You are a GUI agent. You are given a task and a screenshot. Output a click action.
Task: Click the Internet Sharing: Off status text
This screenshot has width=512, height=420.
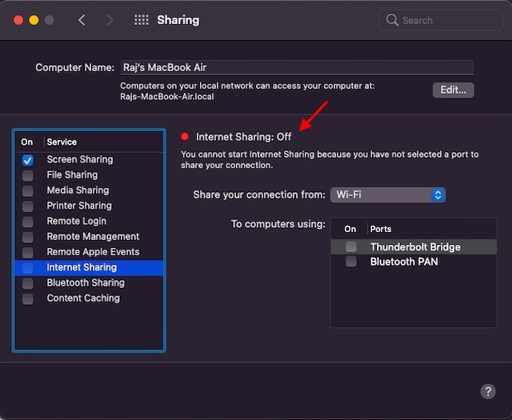pyautogui.click(x=243, y=137)
